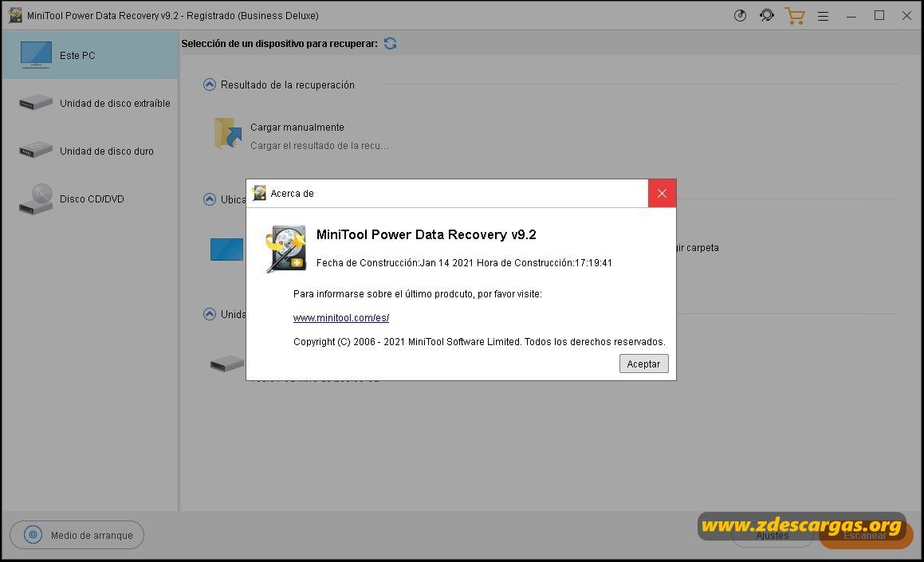Click the CD/DVD disc icon
The image size is (924, 562).
36,199
